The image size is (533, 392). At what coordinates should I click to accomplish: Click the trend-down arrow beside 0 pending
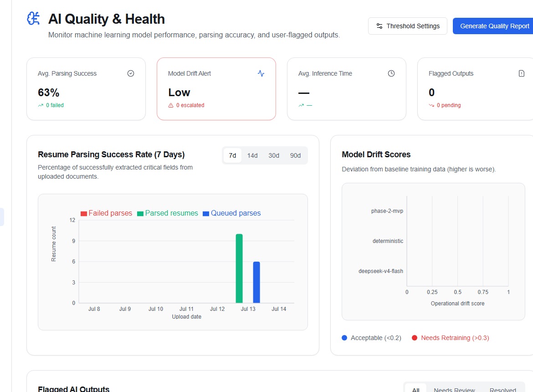click(x=431, y=105)
